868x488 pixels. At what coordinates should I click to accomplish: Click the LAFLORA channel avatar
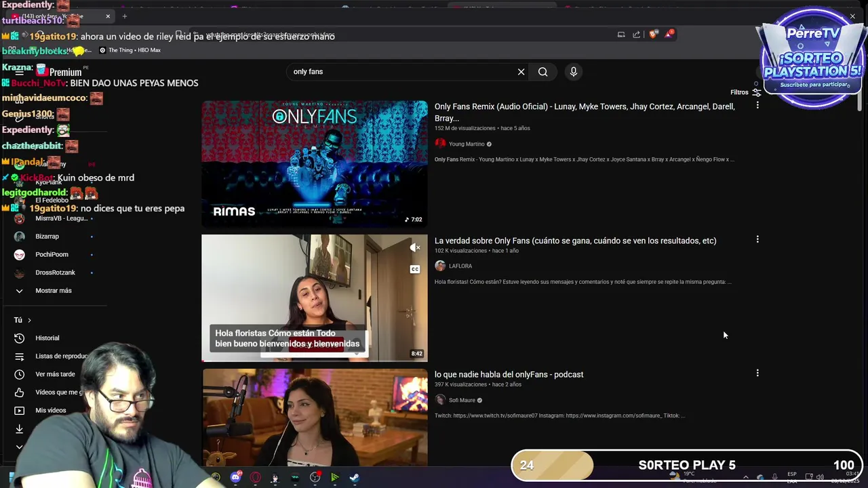click(440, 266)
